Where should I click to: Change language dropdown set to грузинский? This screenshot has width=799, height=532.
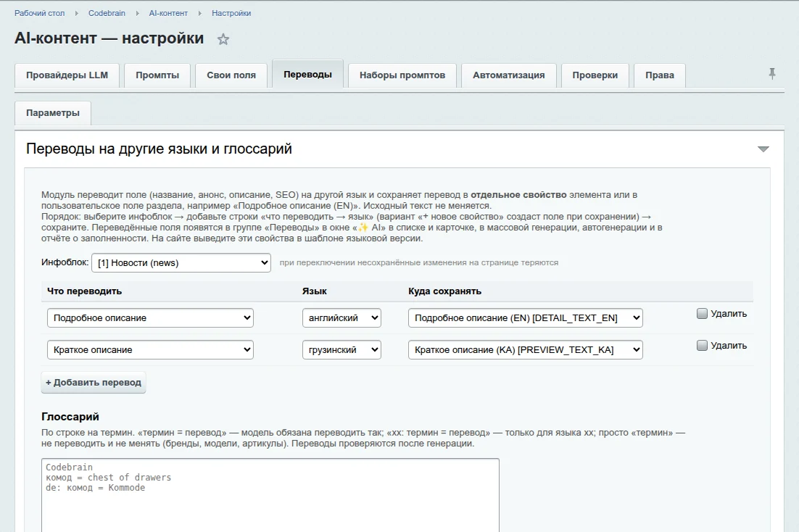pos(341,350)
